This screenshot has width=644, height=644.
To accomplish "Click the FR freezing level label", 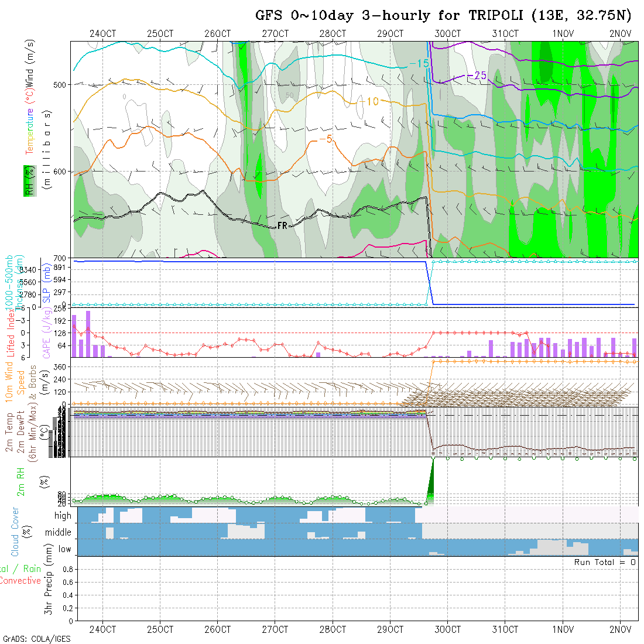I will pyautogui.click(x=282, y=225).
